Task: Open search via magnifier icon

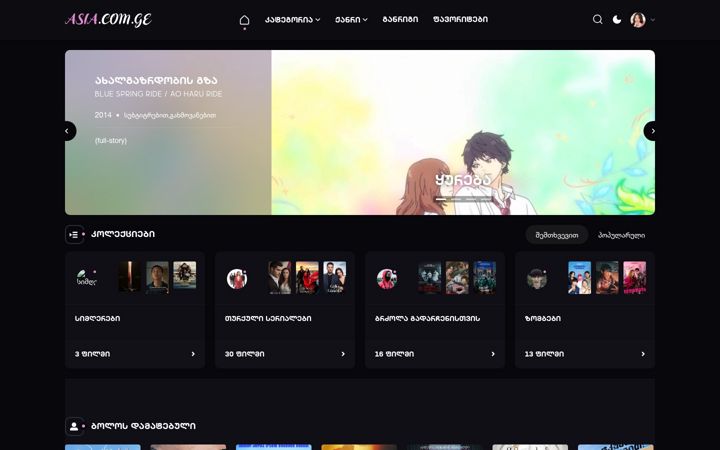Action: [x=597, y=19]
